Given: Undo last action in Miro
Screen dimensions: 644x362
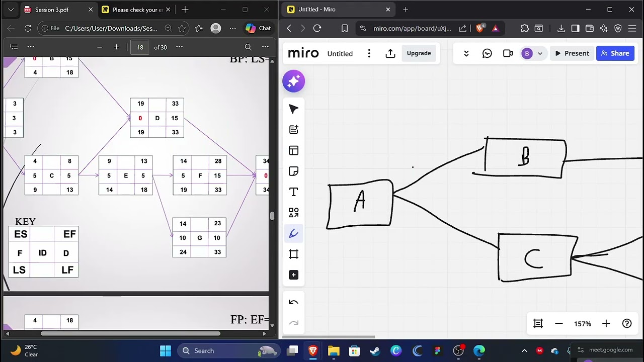Looking at the screenshot, I should pyautogui.click(x=294, y=302).
